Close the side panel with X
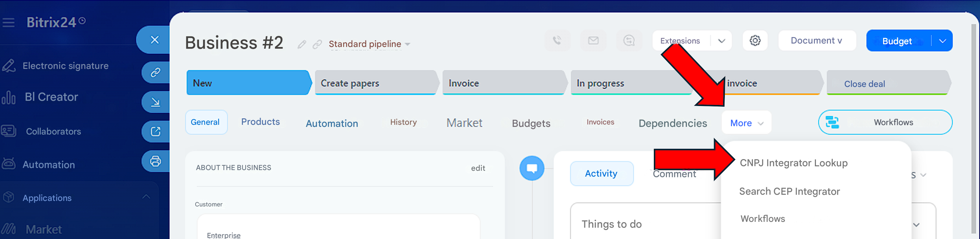This screenshot has width=980, height=239. 154,39
